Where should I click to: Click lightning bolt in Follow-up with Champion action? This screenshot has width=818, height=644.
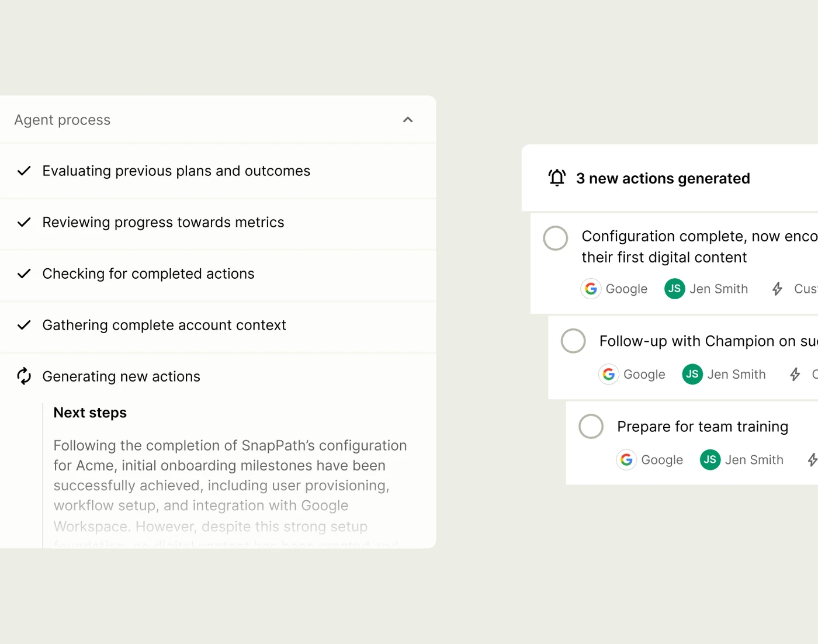(795, 374)
